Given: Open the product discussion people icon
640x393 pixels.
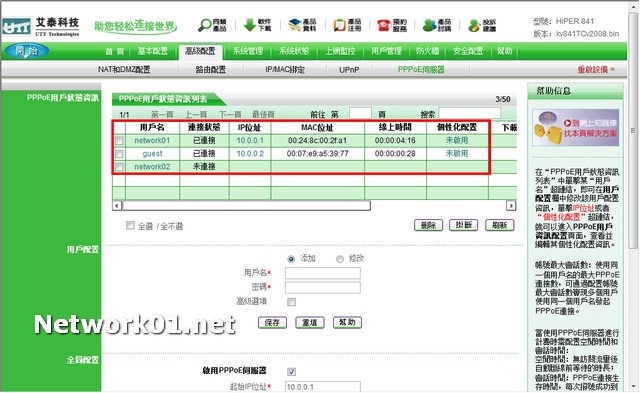Looking at the screenshot, I should pos(429,25).
